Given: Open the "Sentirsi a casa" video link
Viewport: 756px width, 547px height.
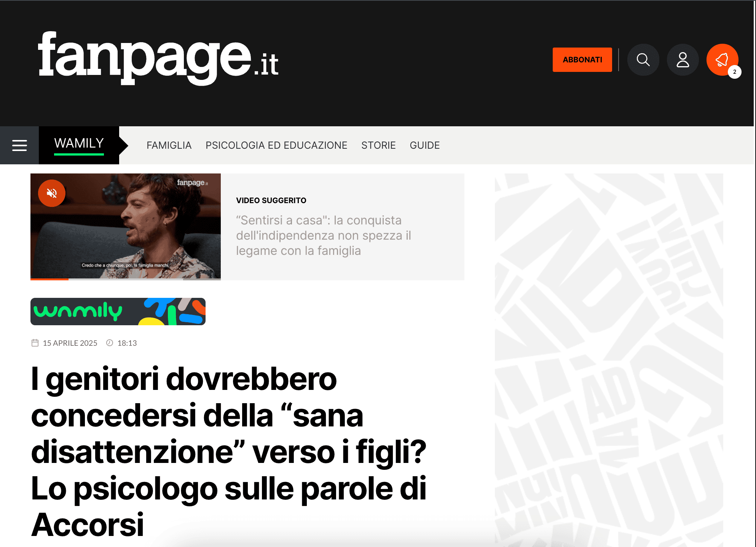Looking at the screenshot, I should tap(324, 235).
